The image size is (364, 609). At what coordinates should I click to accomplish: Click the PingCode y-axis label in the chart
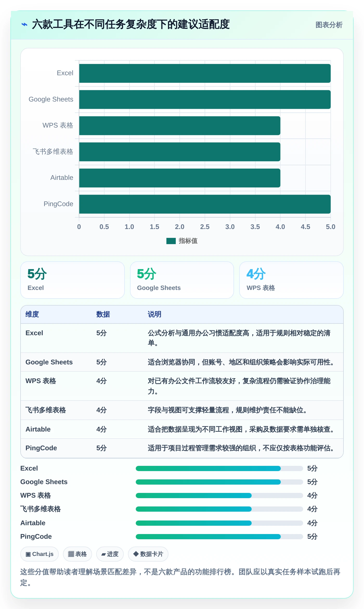click(58, 204)
